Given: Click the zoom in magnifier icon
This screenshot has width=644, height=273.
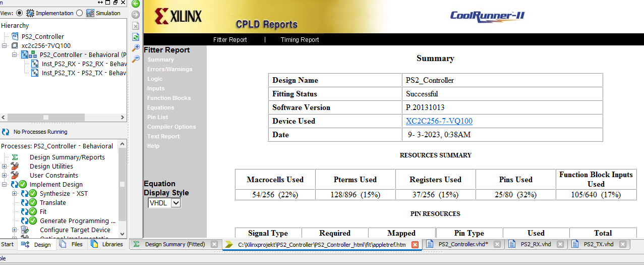Looking at the screenshot, I should coord(135,48).
